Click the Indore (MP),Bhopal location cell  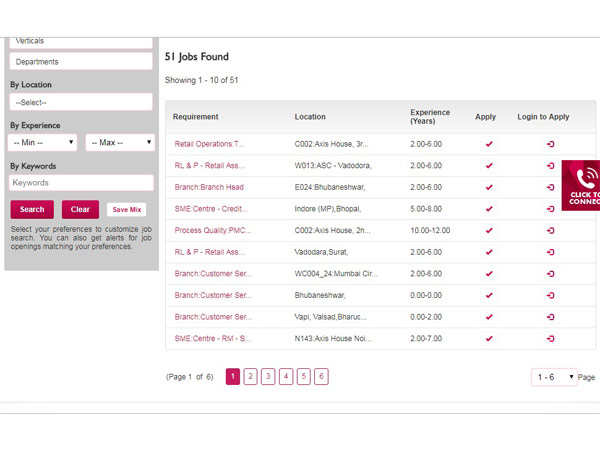pos(328,209)
